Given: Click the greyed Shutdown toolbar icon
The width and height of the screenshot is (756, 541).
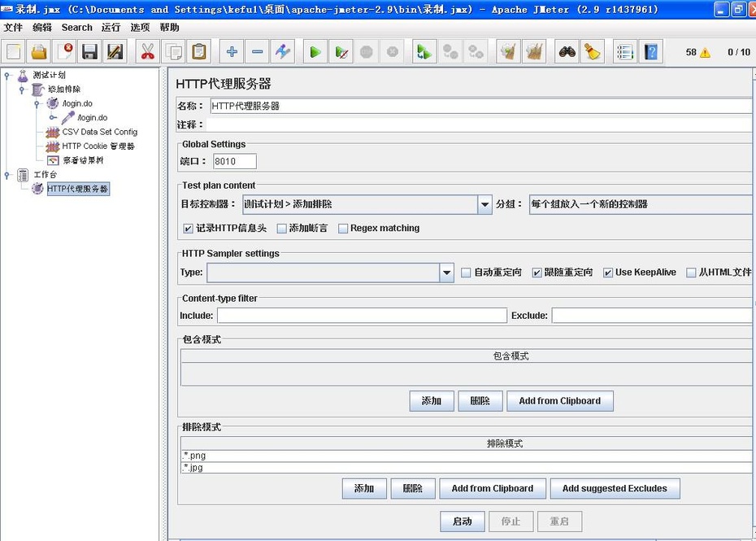Looking at the screenshot, I should (393, 51).
